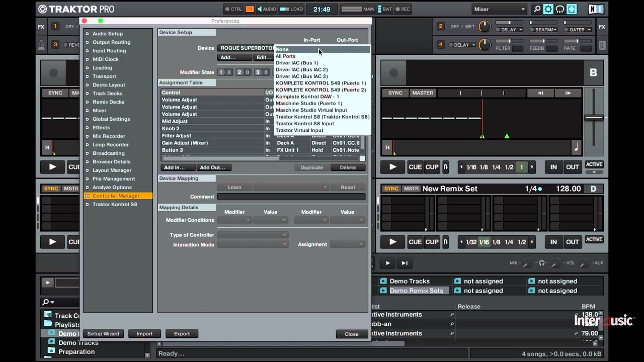Viewport: 644px width, 362px height.
Task: Toggle MASTER on Deck B
Action: tap(423, 93)
